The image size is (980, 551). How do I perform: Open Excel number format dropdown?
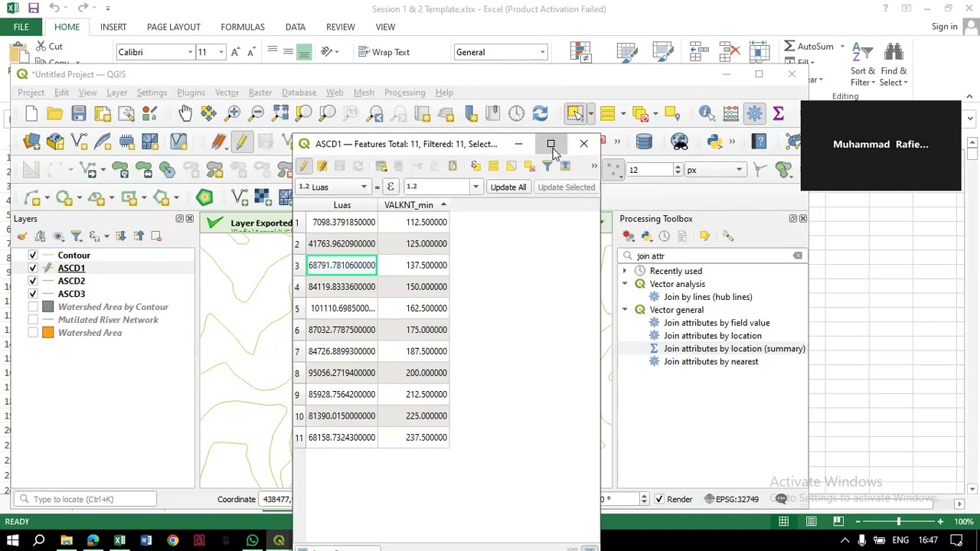tap(542, 52)
